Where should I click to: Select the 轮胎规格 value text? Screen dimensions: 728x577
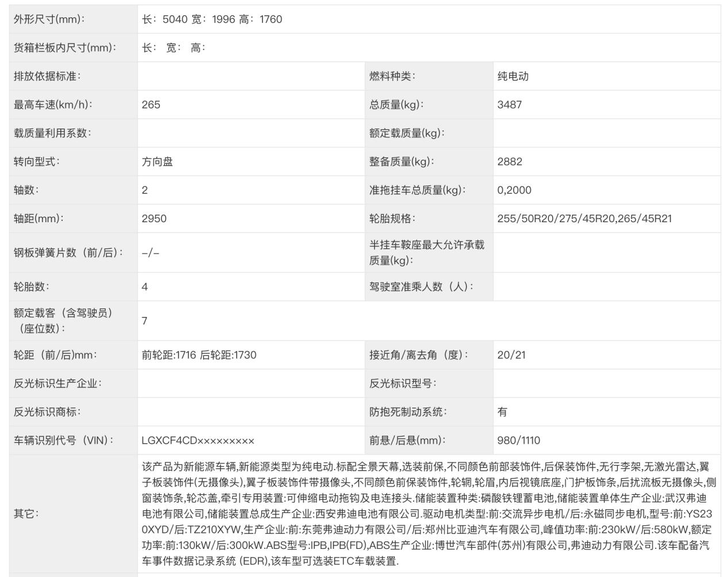584,219
